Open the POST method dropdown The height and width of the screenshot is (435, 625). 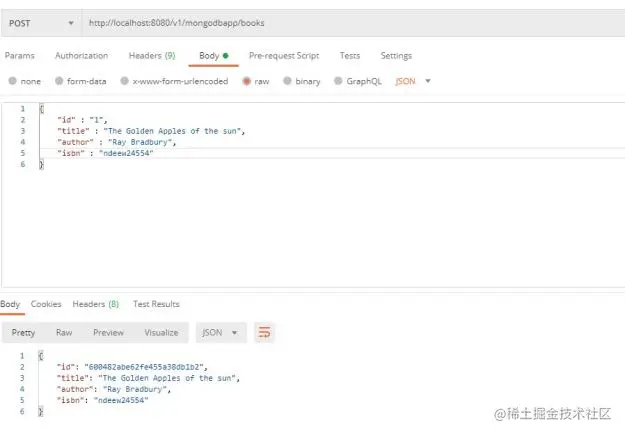pyautogui.click(x=41, y=23)
